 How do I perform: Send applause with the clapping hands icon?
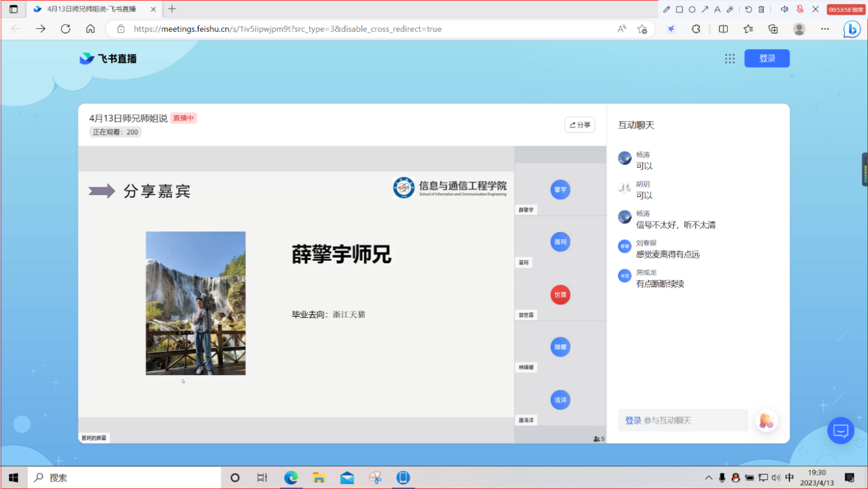[x=766, y=420]
